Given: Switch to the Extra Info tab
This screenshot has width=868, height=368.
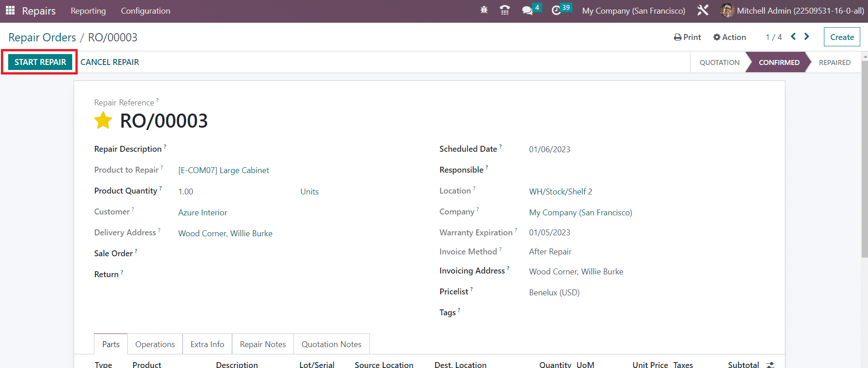Looking at the screenshot, I should pos(207,344).
